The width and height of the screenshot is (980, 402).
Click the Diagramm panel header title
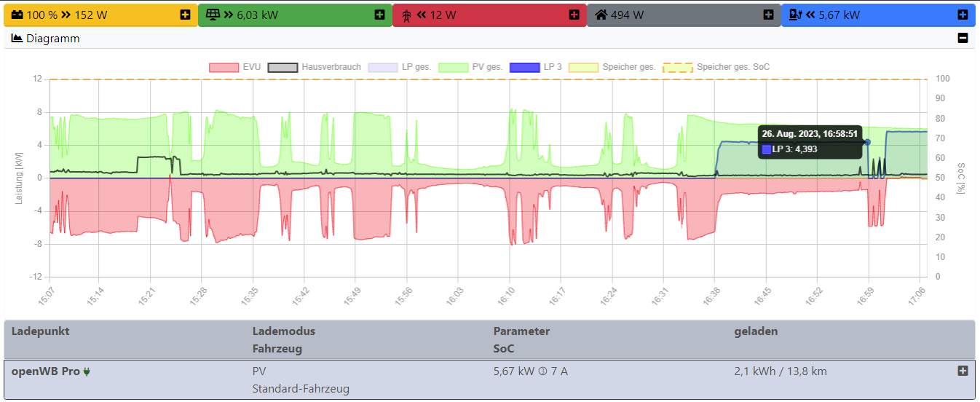tap(52, 38)
